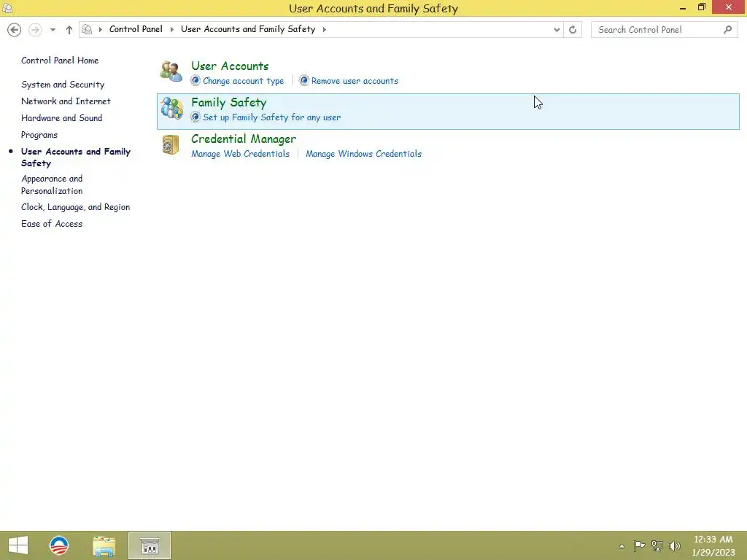Open the window system menu icon in title bar
This screenshot has height=560, width=747.
(x=7, y=8)
